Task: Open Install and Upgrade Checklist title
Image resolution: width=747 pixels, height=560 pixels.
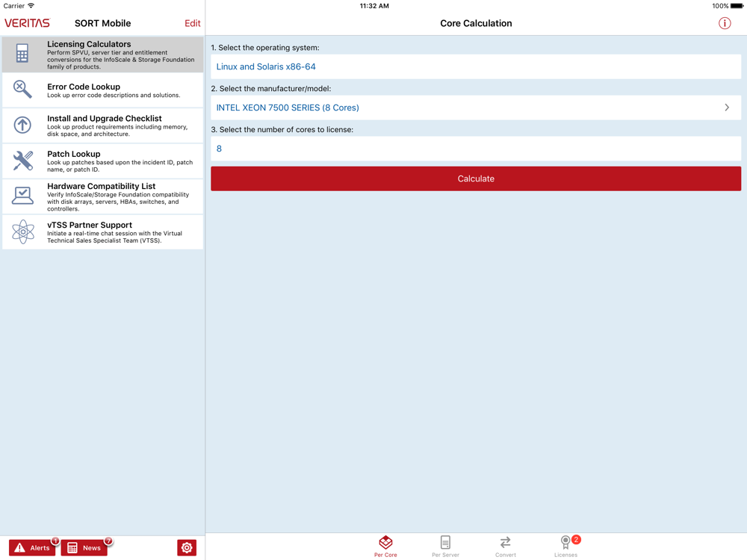Action: click(105, 118)
